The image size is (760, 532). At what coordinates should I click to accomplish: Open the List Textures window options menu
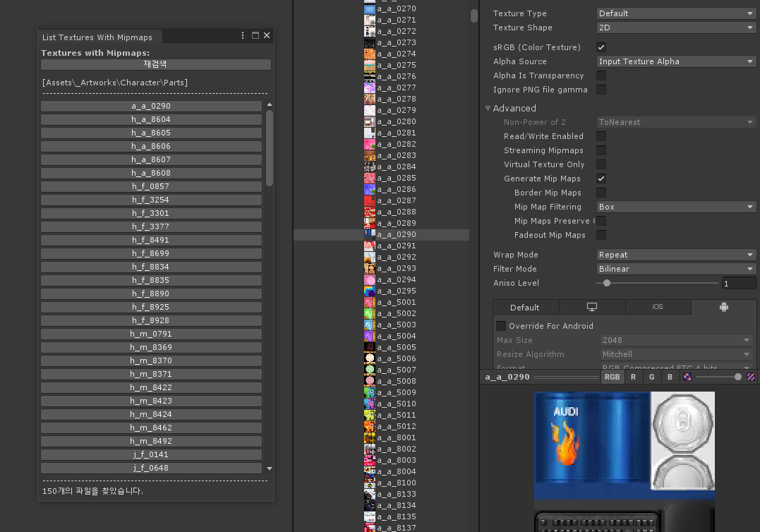tap(242, 35)
